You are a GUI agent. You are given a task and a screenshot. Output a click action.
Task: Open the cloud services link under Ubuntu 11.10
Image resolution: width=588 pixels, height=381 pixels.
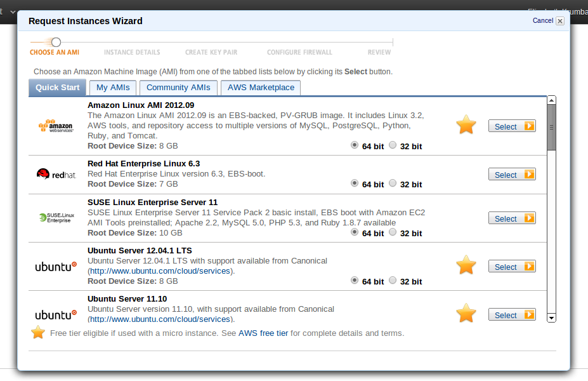[160, 319]
